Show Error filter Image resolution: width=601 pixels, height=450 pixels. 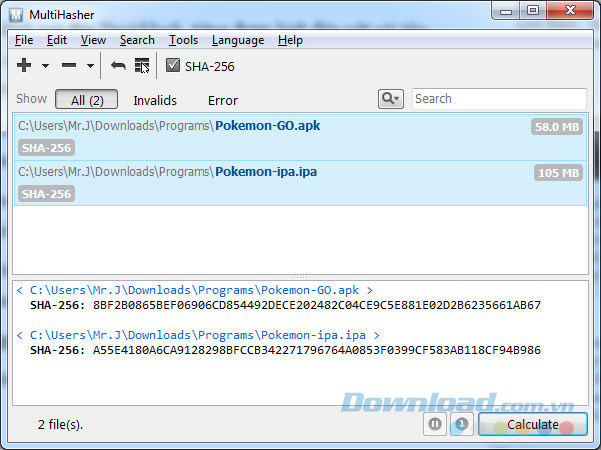(x=223, y=100)
